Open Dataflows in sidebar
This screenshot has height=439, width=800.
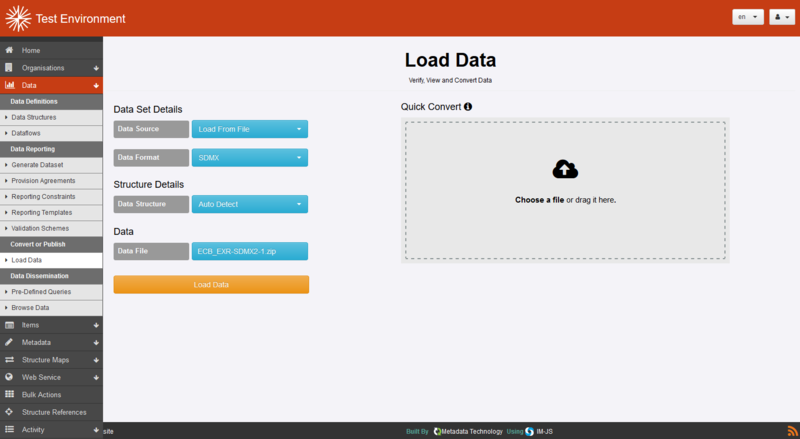click(51, 133)
